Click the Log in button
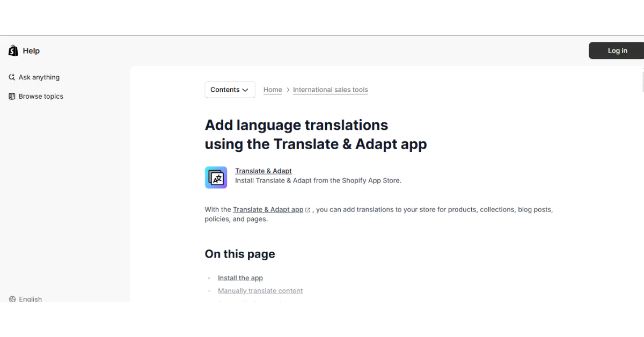This screenshot has height=337, width=644. pyautogui.click(x=617, y=50)
